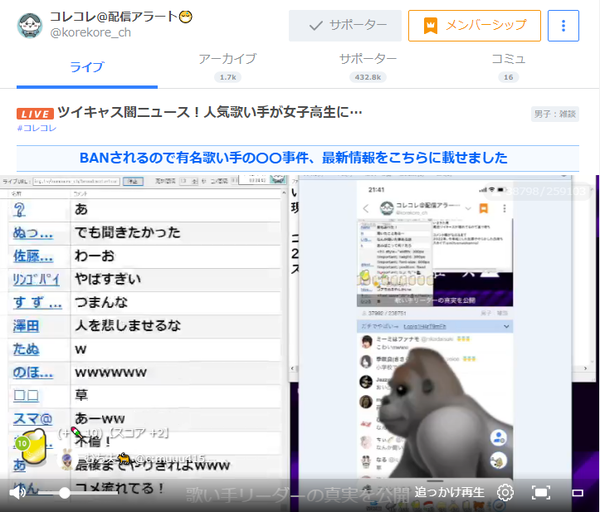Click the ライブURL input field in video

[76, 181]
